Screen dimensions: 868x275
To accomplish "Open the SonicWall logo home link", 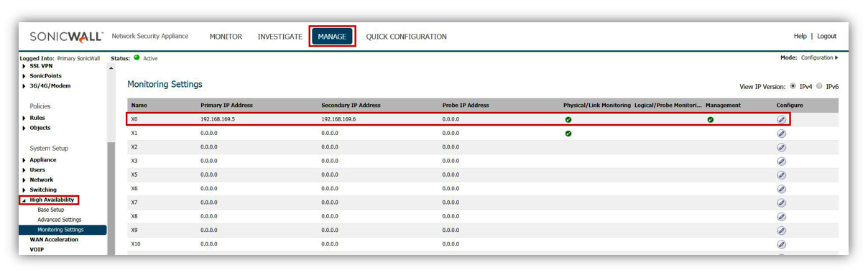I will click(66, 37).
